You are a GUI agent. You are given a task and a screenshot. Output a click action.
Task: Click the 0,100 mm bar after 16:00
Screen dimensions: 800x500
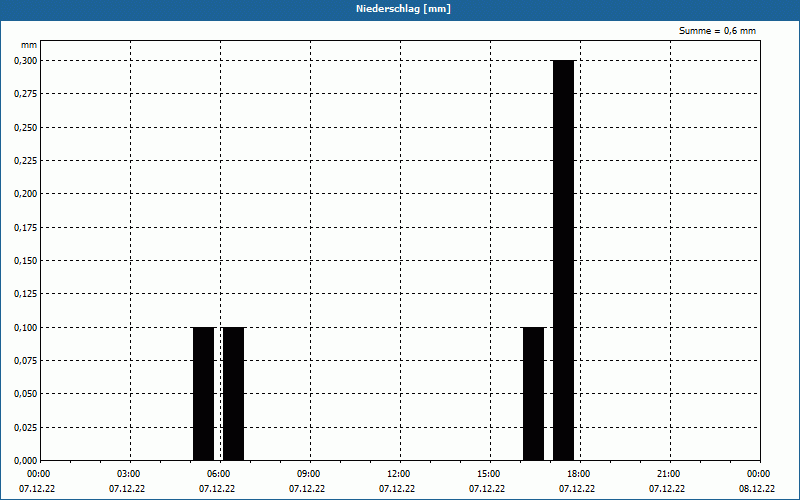[x=534, y=394]
